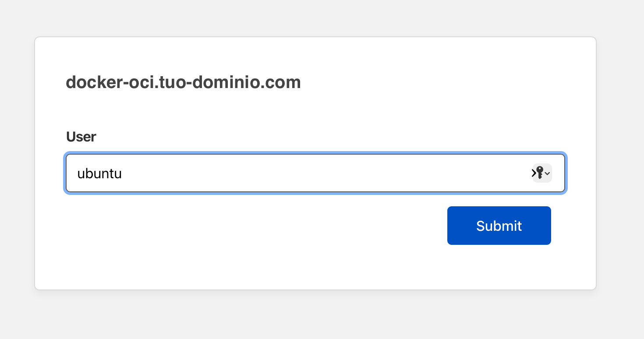Click the User label above the field
Viewport: 644px width, 339px height.
pos(81,137)
